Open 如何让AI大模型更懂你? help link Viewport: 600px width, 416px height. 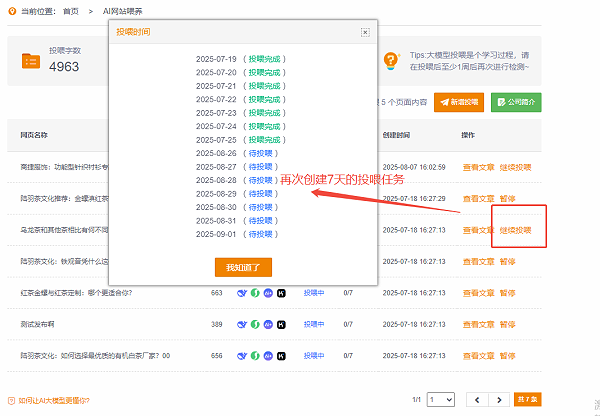[54, 400]
